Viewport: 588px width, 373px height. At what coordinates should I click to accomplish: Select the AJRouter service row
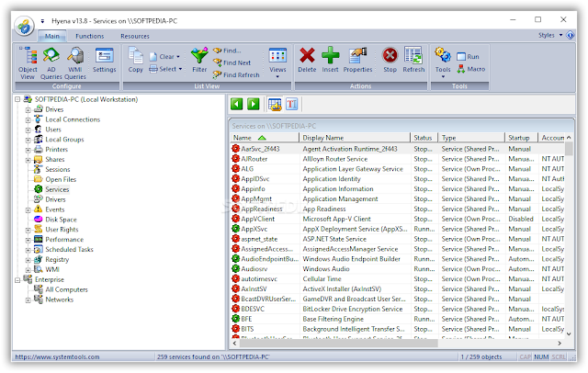click(x=397, y=159)
